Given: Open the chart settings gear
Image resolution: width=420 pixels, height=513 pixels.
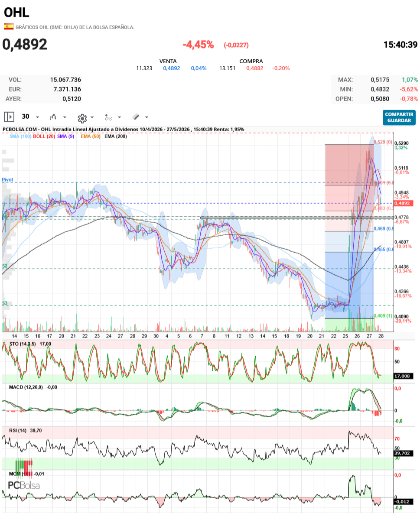Looking at the screenshot, I should pos(82,118).
